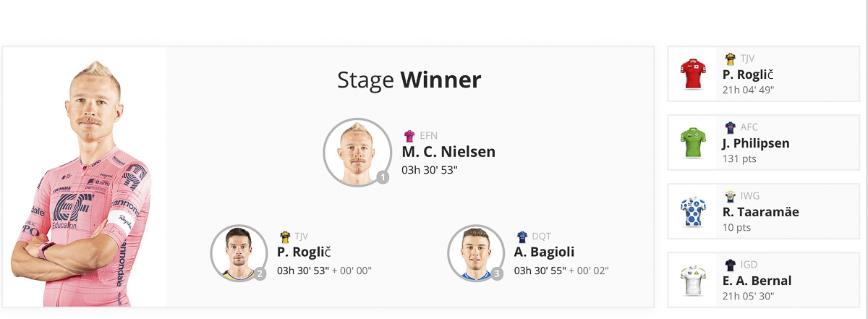Open E. A. Bernal's name in standings
The height and width of the screenshot is (319, 868).
coord(757,281)
